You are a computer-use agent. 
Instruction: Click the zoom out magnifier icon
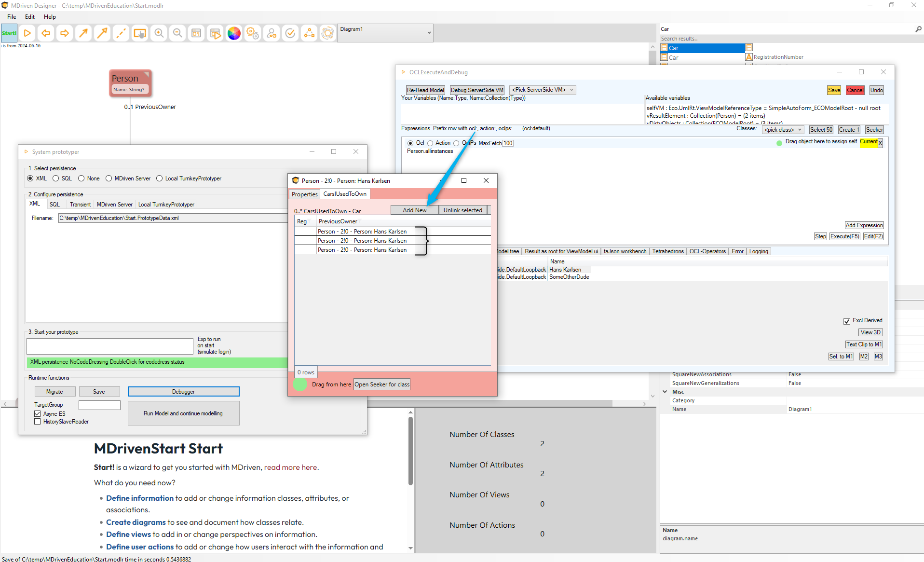click(x=177, y=33)
